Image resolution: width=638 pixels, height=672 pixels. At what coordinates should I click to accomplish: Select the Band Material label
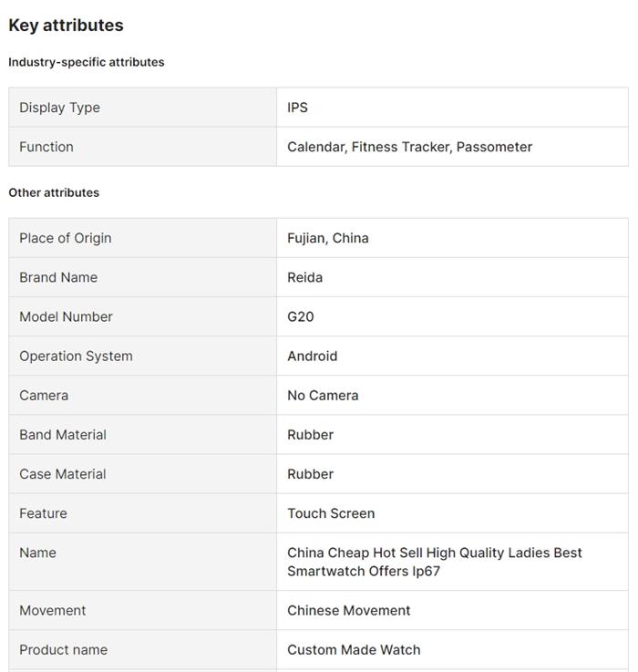click(62, 434)
